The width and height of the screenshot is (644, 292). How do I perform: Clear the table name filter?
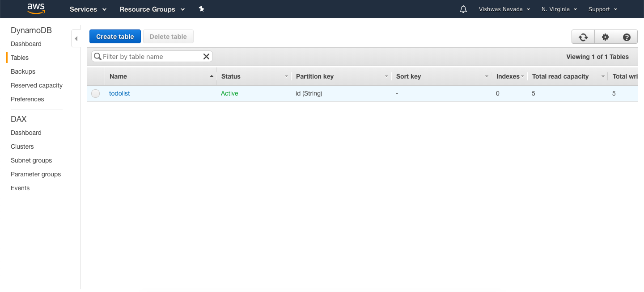[x=206, y=56]
